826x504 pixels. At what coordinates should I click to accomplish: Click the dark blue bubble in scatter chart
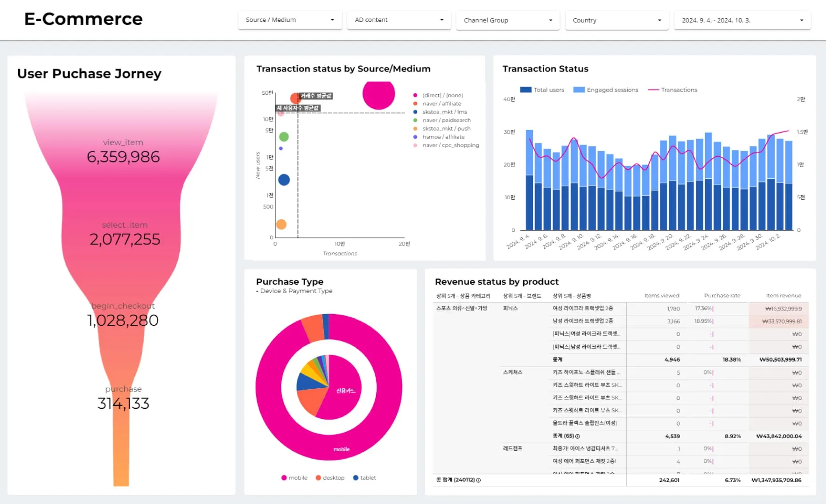(x=284, y=180)
